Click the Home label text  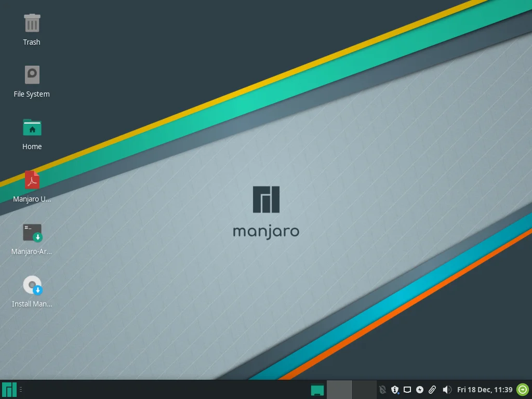click(x=32, y=147)
